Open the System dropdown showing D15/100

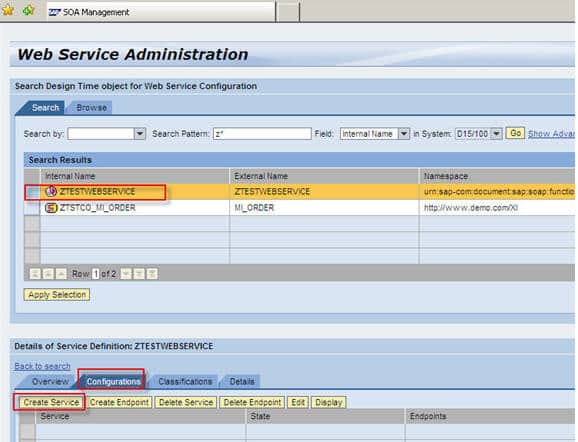point(497,133)
